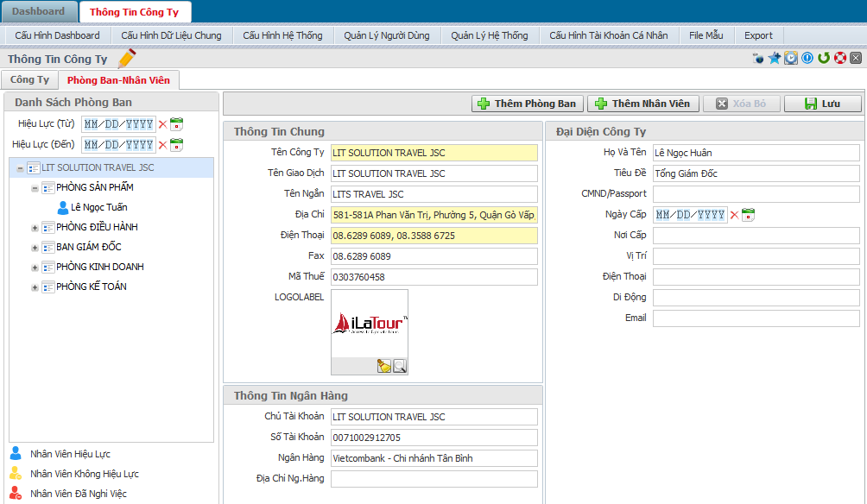Screen dimensions: 867x504
Task: Expand the PHÒNG ĐIỀU HÀNH node
Action: pyautogui.click(x=35, y=228)
